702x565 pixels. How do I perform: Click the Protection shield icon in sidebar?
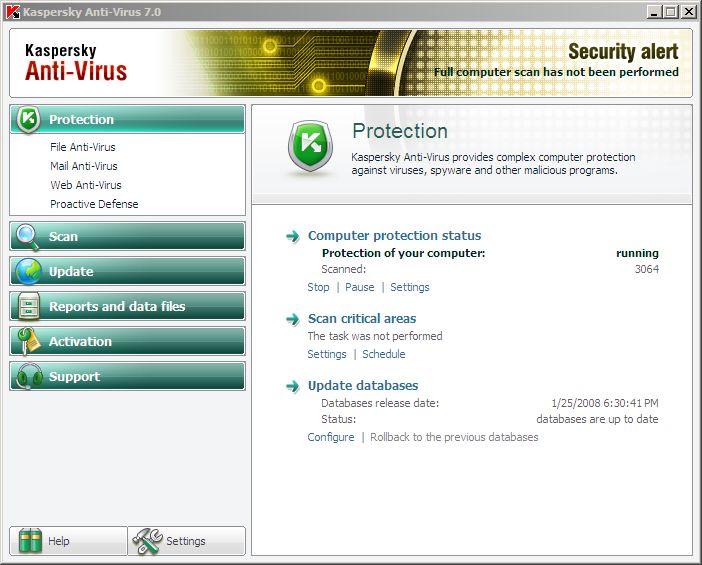point(29,120)
